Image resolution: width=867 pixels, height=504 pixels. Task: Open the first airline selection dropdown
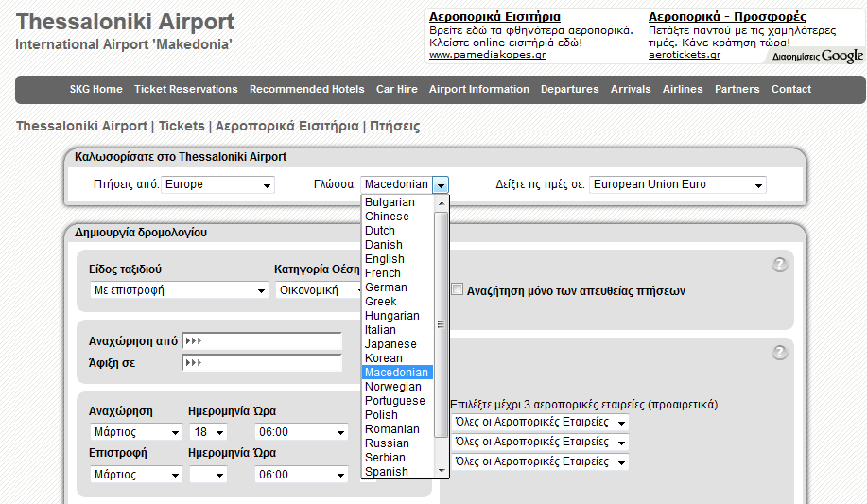pyautogui.click(x=540, y=422)
